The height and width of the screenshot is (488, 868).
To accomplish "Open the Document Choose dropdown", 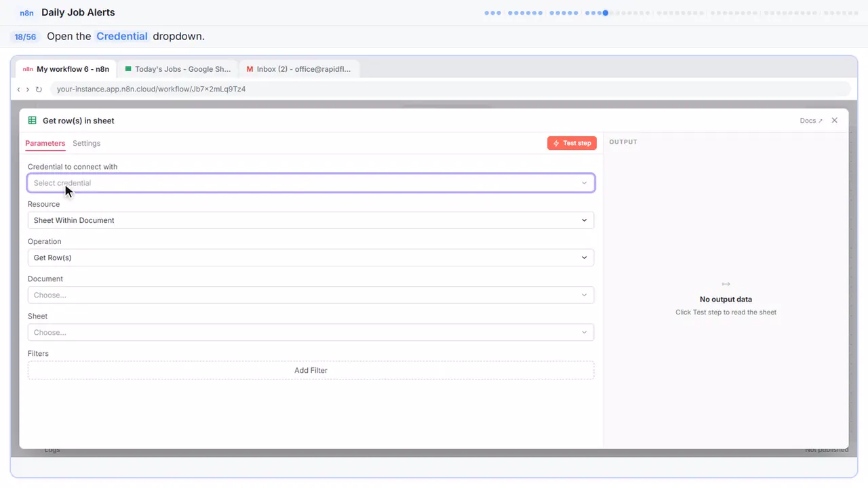I will coord(311,295).
